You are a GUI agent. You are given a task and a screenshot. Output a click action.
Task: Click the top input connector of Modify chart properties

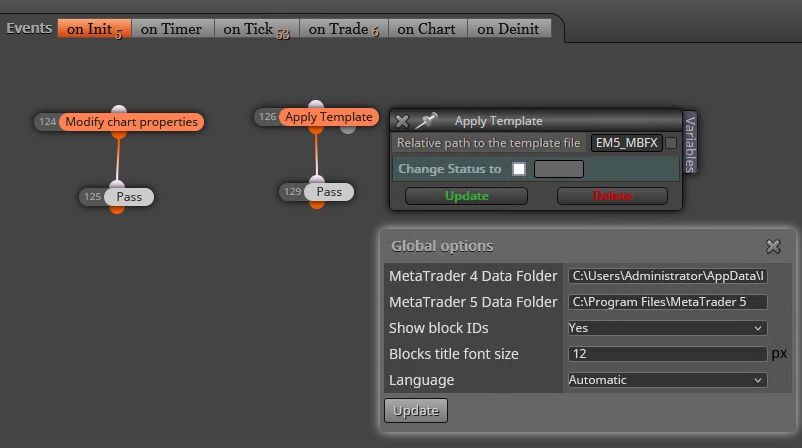tap(119, 109)
